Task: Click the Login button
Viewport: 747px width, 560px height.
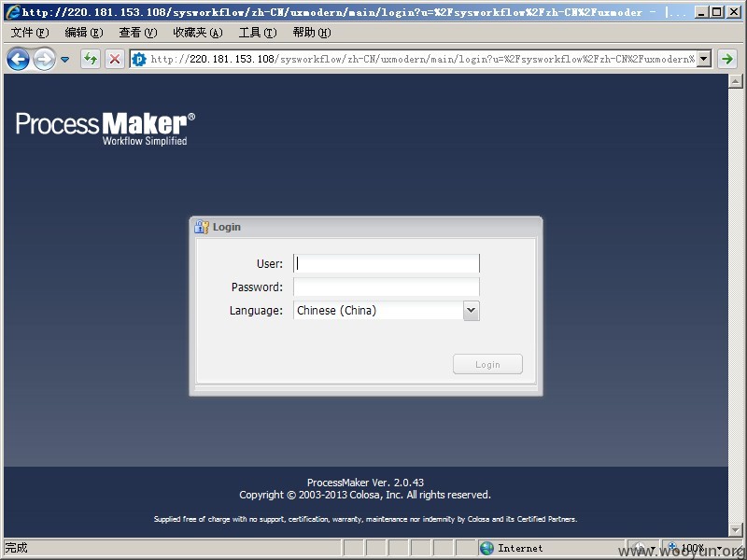Action: click(x=487, y=364)
